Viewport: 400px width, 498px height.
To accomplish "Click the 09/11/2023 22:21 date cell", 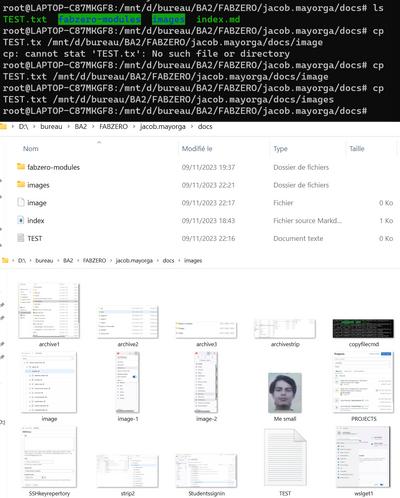I will click(208, 185).
